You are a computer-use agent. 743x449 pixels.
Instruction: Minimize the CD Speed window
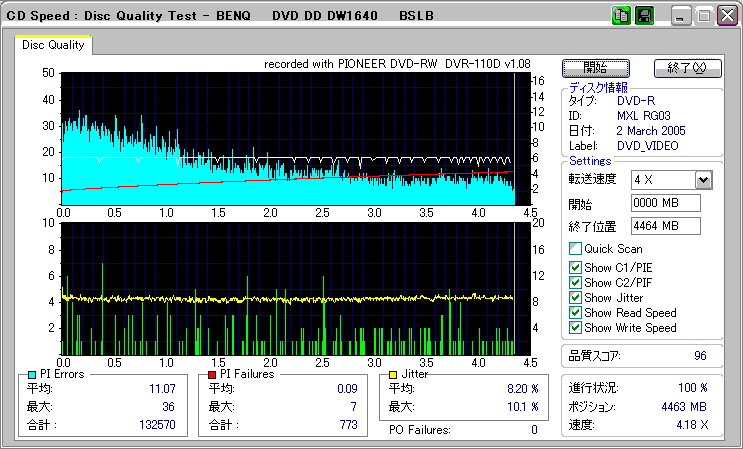pyautogui.click(x=681, y=16)
